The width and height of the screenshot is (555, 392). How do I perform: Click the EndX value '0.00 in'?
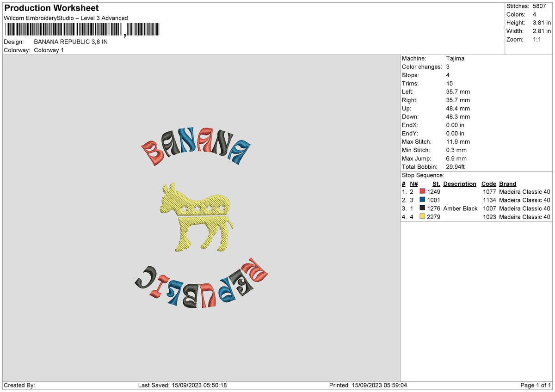(x=455, y=125)
